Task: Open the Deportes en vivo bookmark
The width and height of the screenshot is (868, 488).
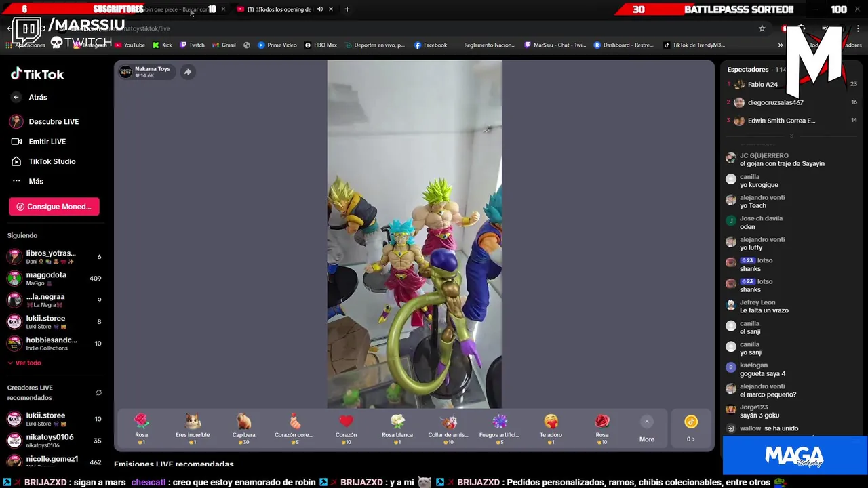Action: pyautogui.click(x=374, y=45)
